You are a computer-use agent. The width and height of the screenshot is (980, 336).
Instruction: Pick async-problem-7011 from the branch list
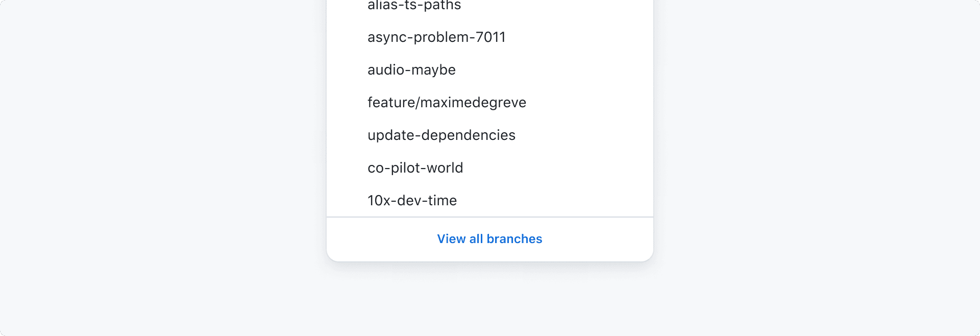pyautogui.click(x=436, y=36)
